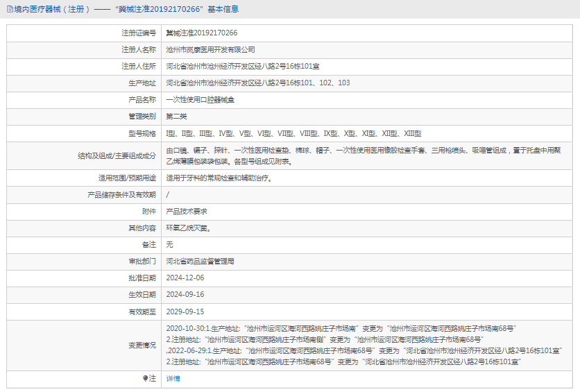Viewport: 580px width, 392px height.
Task: Select production address ending 101、102、103
Action: click(x=258, y=83)
